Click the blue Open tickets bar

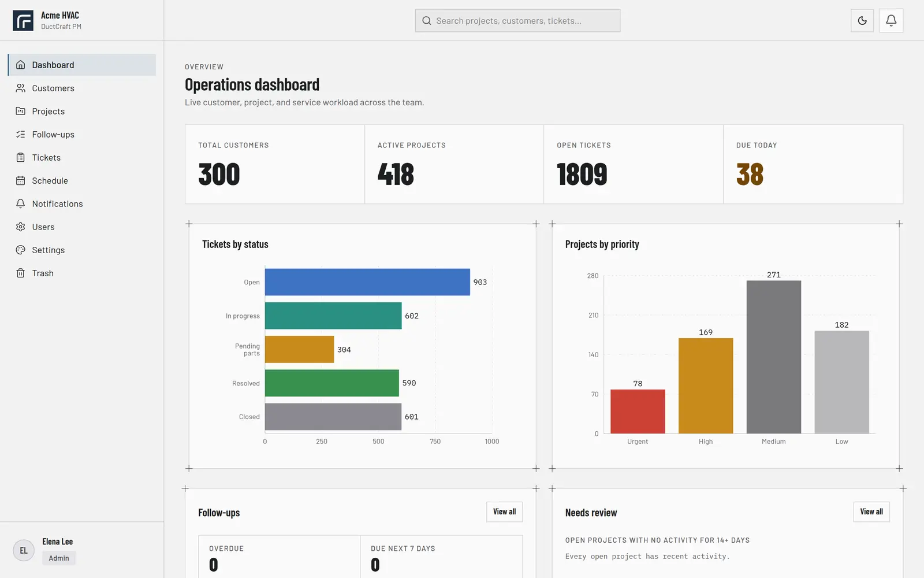pyautogui.click(x=367, y=282)
